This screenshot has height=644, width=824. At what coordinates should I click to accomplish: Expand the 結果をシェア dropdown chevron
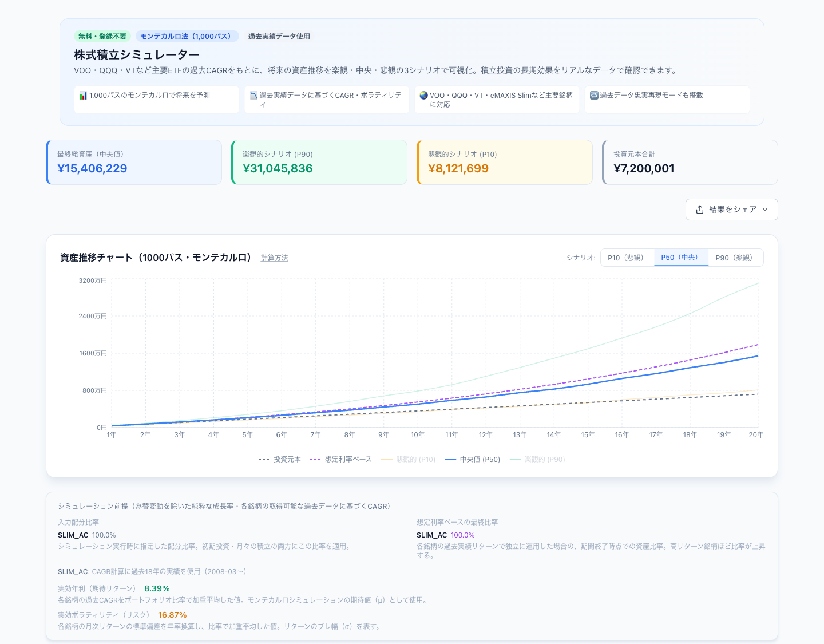[x=765, y=210]
